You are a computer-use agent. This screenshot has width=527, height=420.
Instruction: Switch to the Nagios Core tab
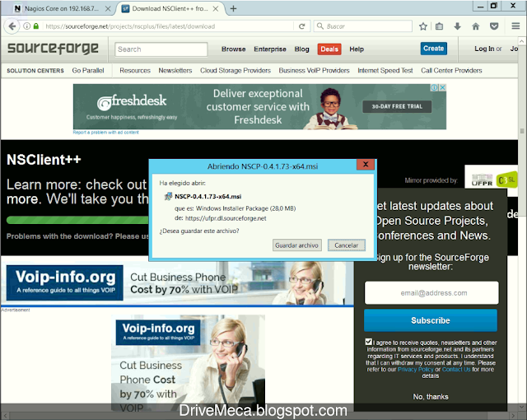pyautogui.click(x=61, y=9)
